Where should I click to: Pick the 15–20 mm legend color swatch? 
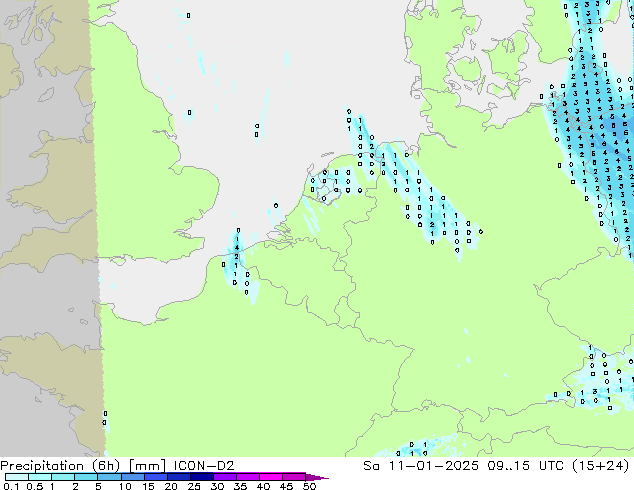tap(156, 477)
